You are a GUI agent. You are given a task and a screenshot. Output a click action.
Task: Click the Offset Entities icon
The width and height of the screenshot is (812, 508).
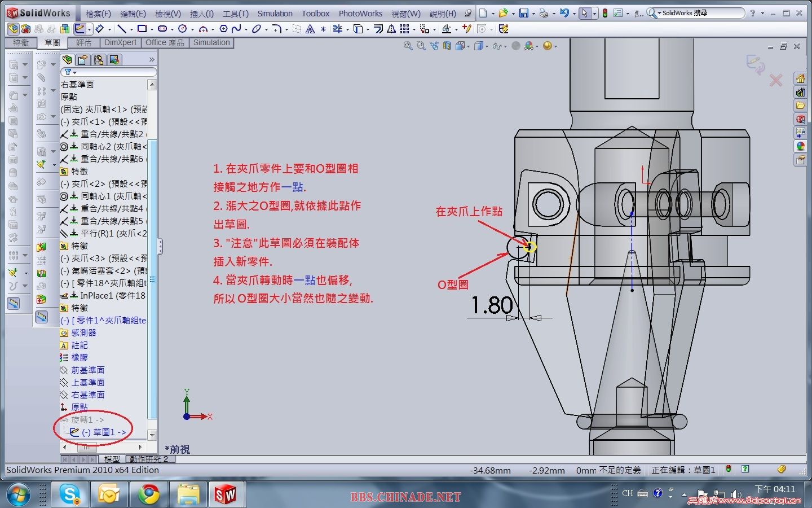pyautogui.click(x=378, y=29)
